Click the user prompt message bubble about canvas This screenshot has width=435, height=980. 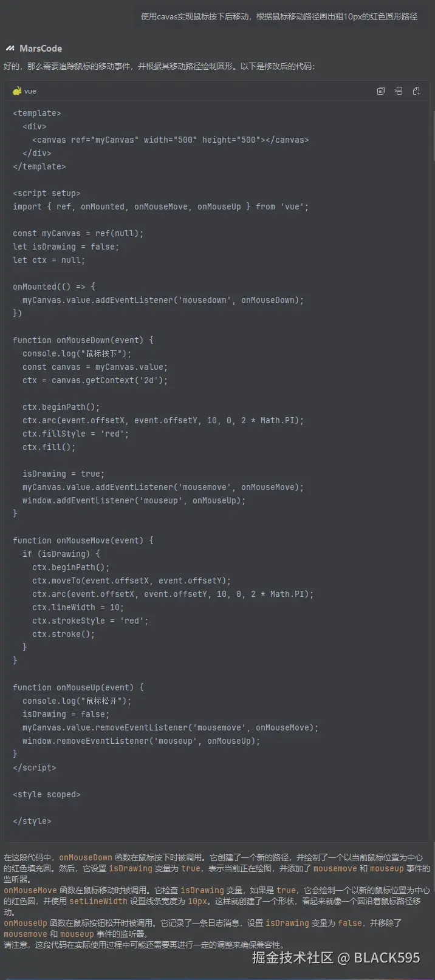pos(279,16)
